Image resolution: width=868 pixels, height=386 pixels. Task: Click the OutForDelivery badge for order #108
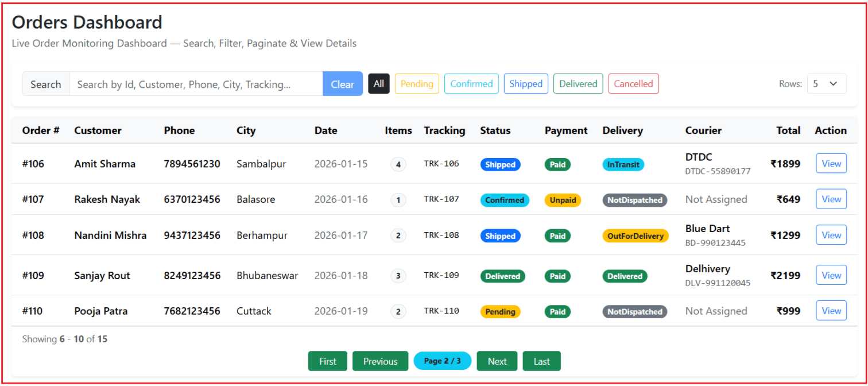coord(635,236)
